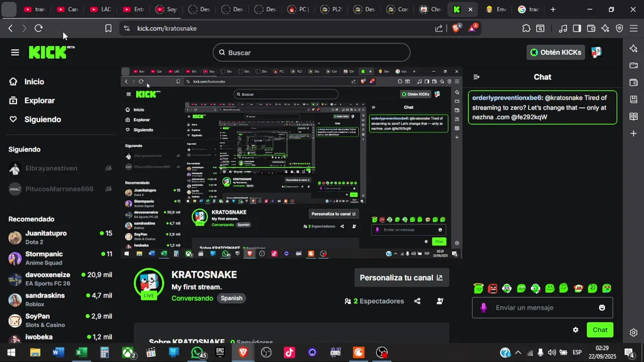Collapse the chat panel with the arrow icon
The width and height of the screenshot is (644, 362).
[x=476, y=77]
